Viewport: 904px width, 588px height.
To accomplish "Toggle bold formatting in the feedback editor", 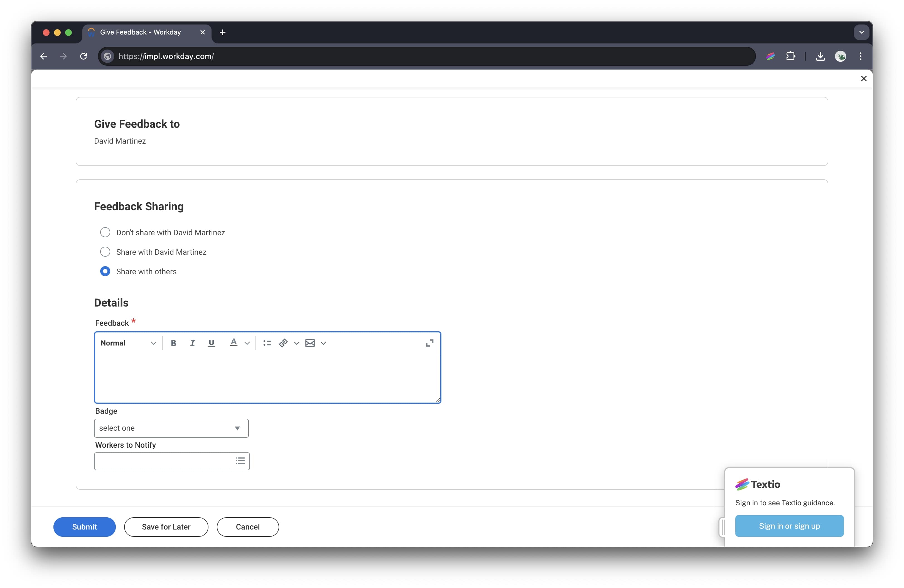I will 174,343.
